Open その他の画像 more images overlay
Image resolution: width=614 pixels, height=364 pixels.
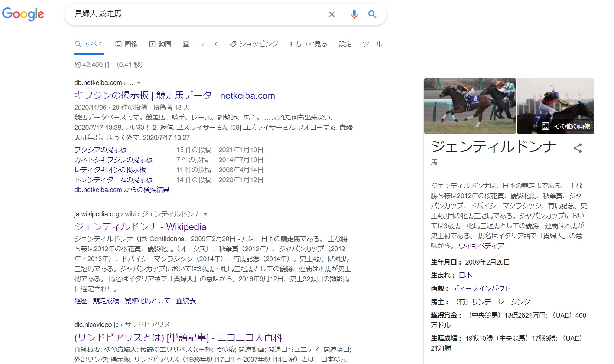[x=566, y=126]
